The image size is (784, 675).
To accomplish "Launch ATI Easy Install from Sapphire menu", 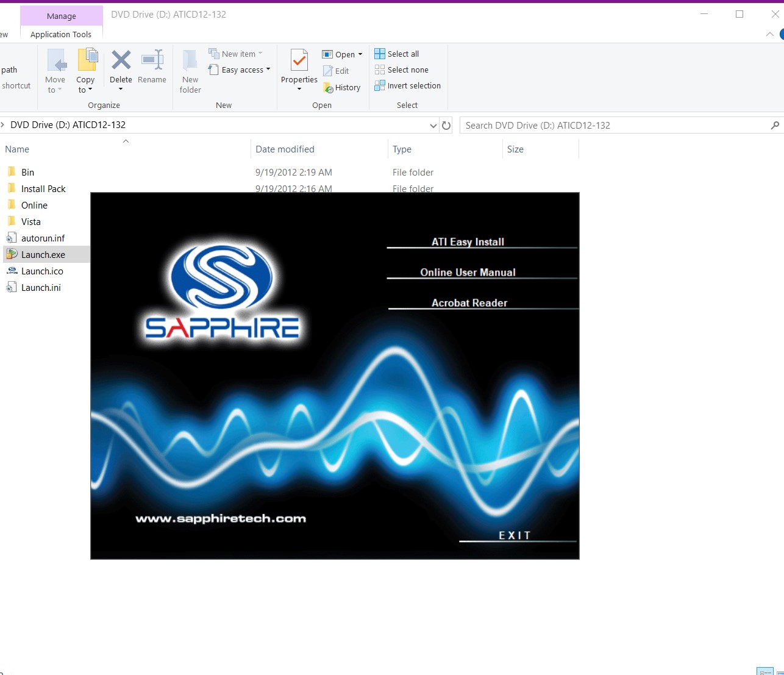I will [468, 242].
